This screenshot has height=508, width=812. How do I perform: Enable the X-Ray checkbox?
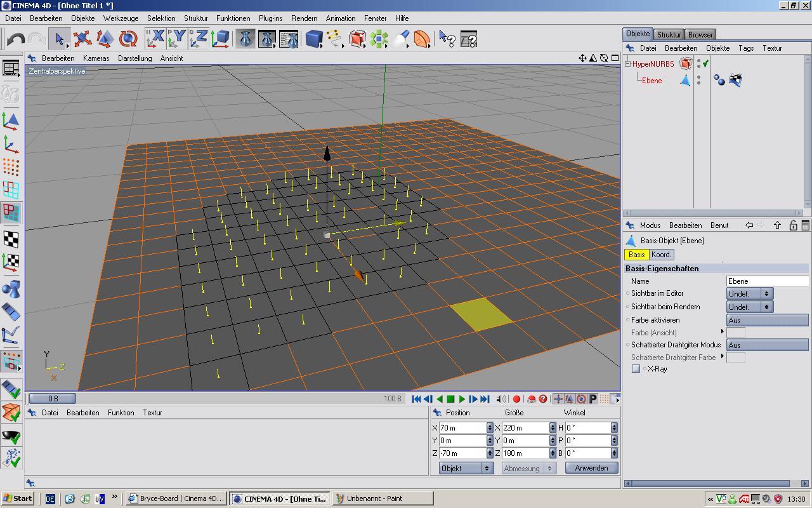(x=636, y=369)
